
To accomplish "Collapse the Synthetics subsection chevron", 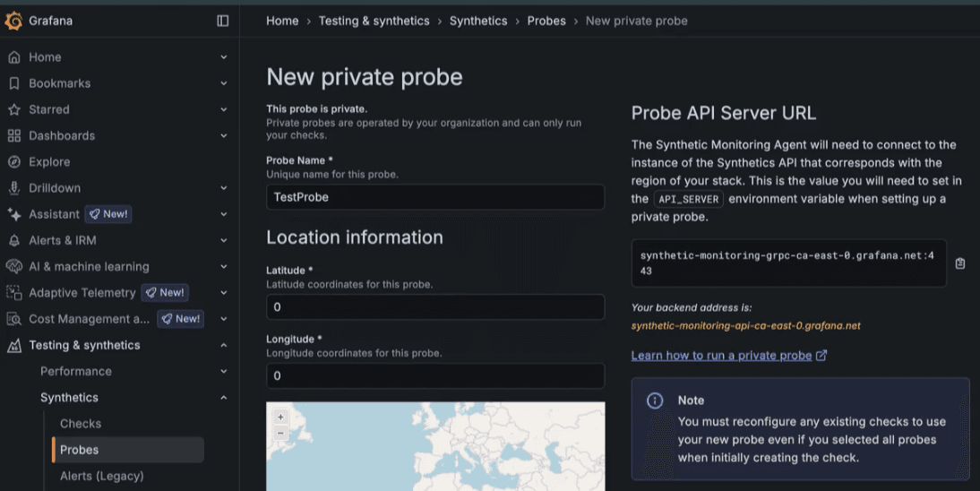I will [x=223, y=398].
